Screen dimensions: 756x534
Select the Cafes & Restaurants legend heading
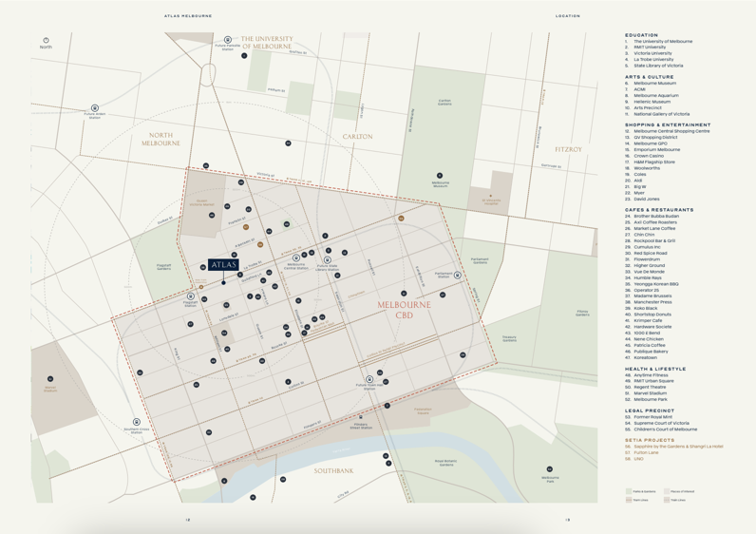pyautogui.click(x=659, y=210)
